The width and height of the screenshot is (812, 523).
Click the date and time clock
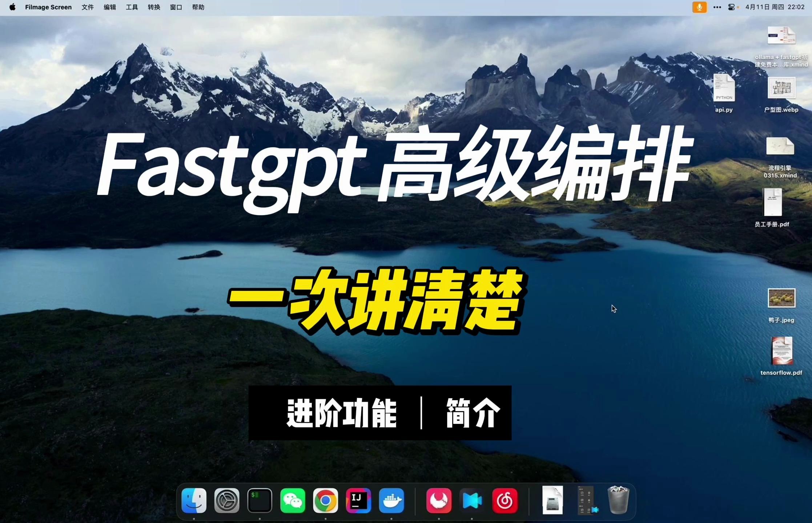click(x=775, y=7)
